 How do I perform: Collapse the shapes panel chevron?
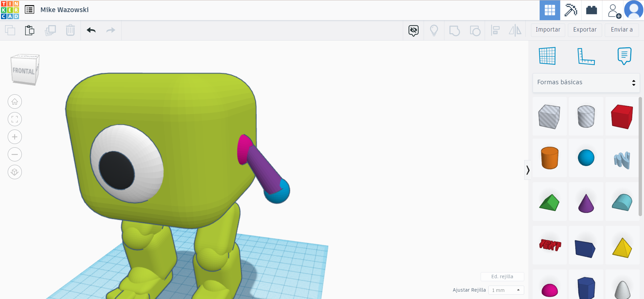[x=528, y=170]
